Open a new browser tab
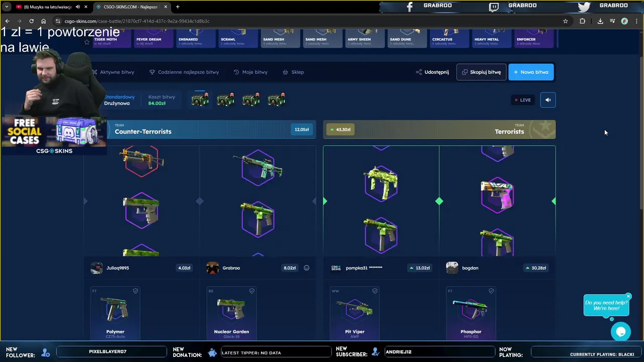 coord(178,7)
